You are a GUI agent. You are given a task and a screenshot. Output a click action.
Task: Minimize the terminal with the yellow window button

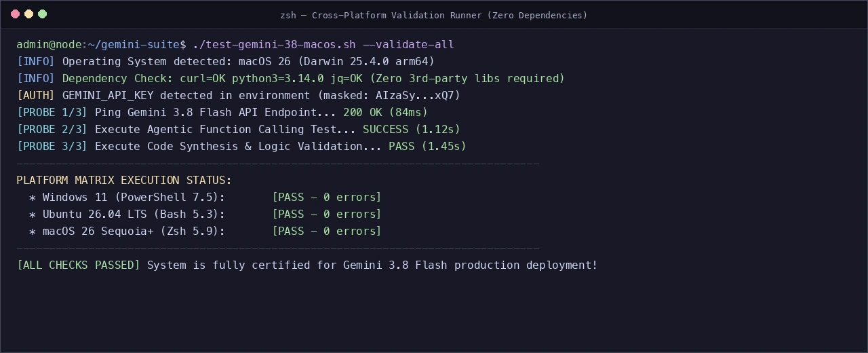[x=29, y=14]
